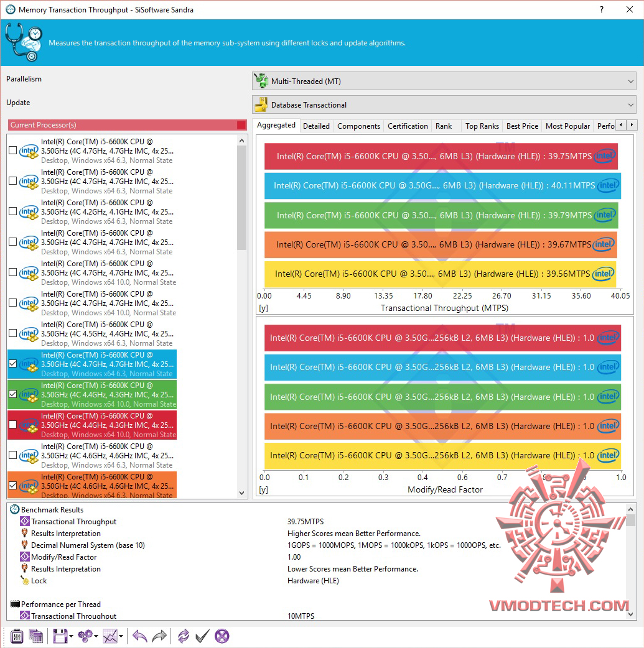Click the stethoscope brain header icon
Screen dimensions: 644x648
click(x=24, y=42)
